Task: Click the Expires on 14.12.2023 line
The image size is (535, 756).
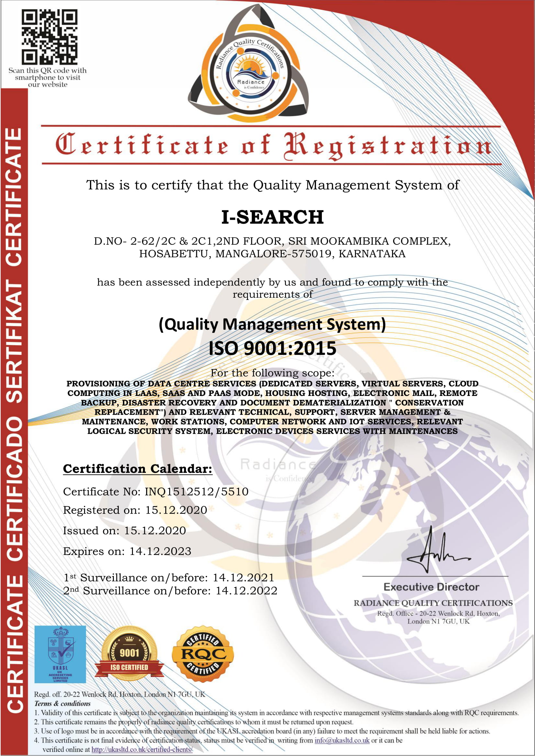Action: [x=127, y=551]
